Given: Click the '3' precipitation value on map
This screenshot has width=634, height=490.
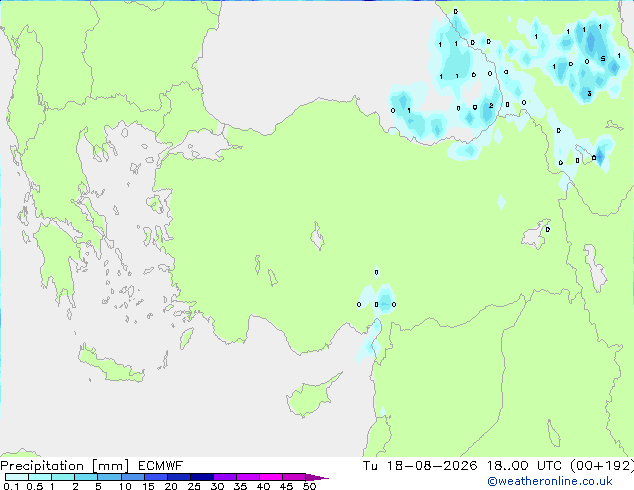Looking at the screenshot, I should (589, 94).
